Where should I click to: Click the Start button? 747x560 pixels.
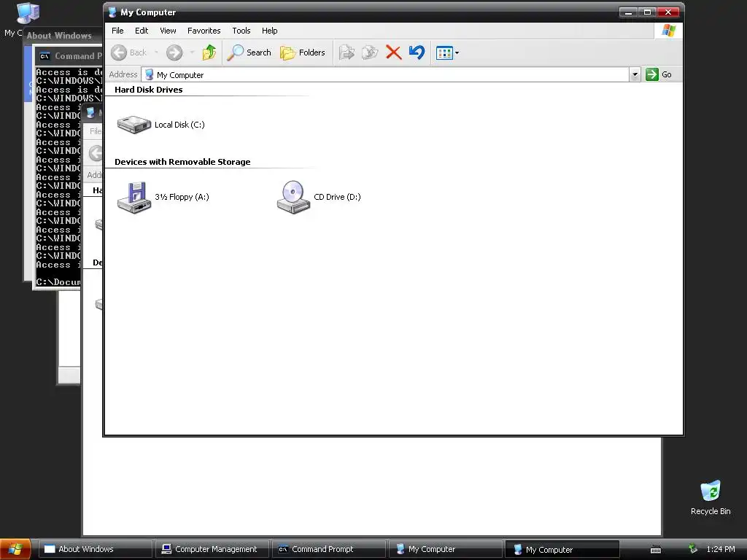15,549
